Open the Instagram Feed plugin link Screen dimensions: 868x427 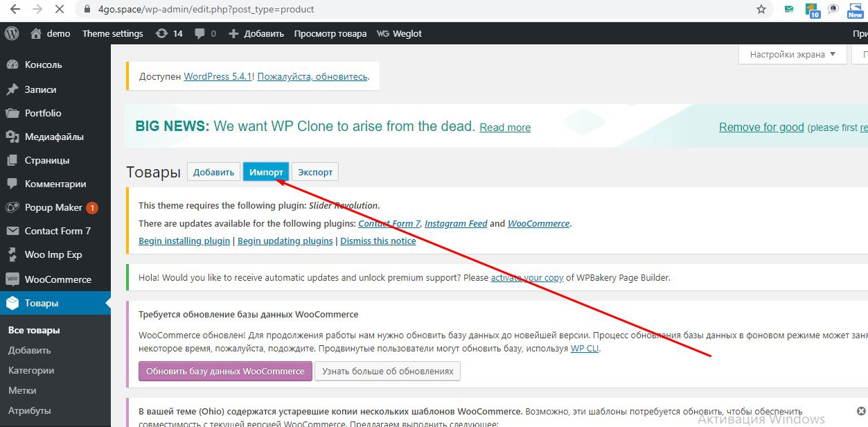click(x=456, y=223)
